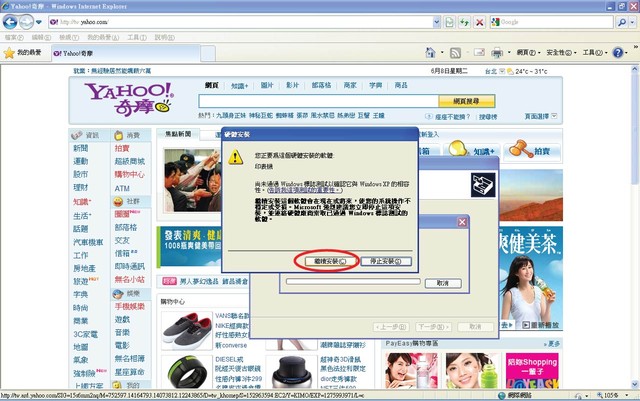
Task: Click the Yahoo web search input field
Action: pos(318,101)
